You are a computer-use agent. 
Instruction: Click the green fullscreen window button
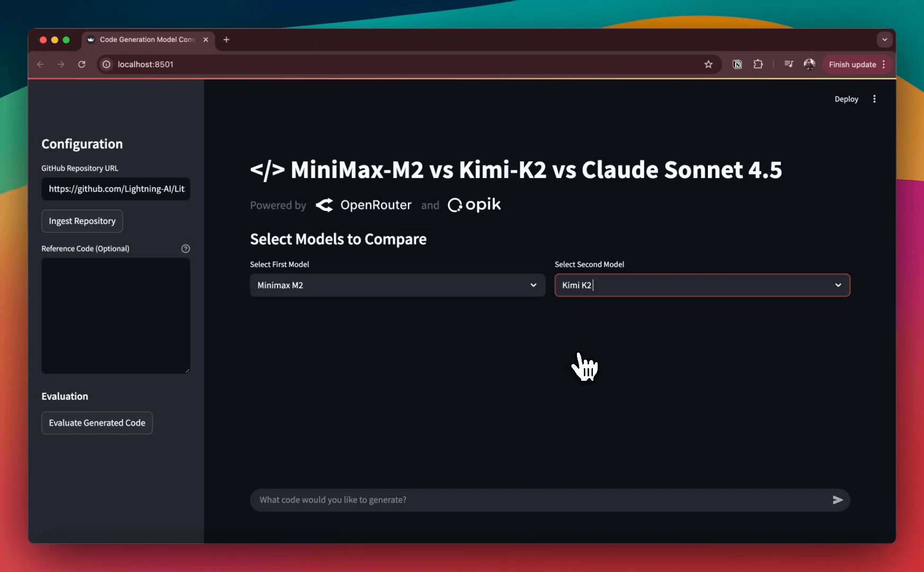pos(66,40)
